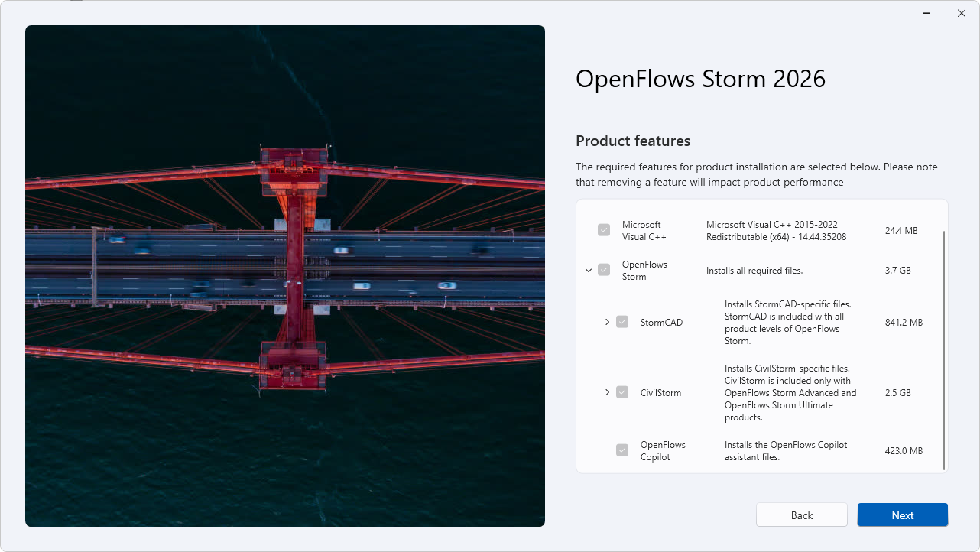Select the 'OpenFlows Storm' parent feature label

(x=644, y=270)
